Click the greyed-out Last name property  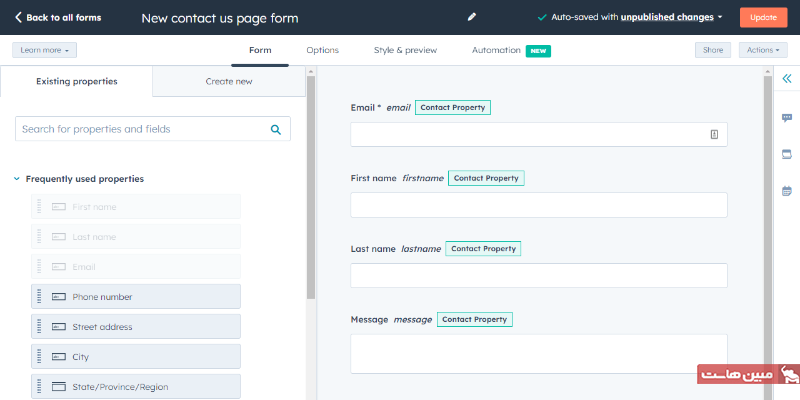[x=136, y=237]
